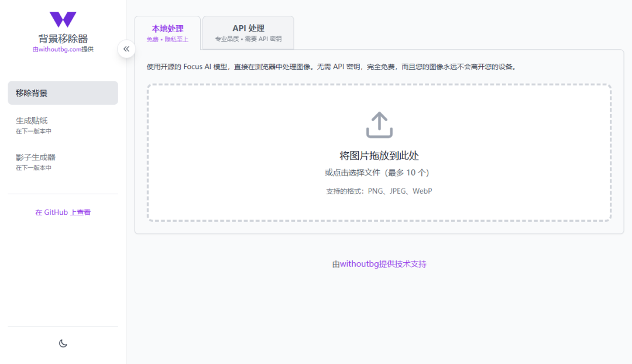Collapse the sidebar using the double-chevron icon

(x=126, y=49)
